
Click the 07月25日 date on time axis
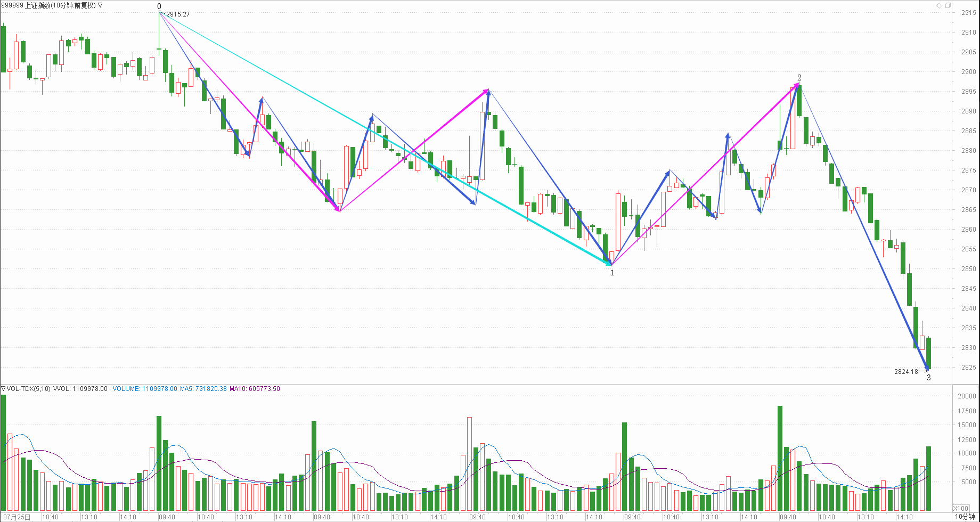pos(16,517)
